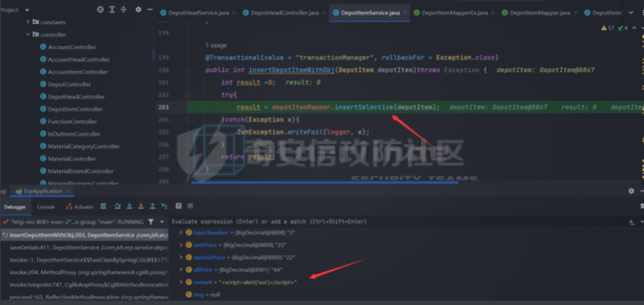
Task: Select insertDepotItemWithObj:203 stack frame
Action: click(85, 235)
